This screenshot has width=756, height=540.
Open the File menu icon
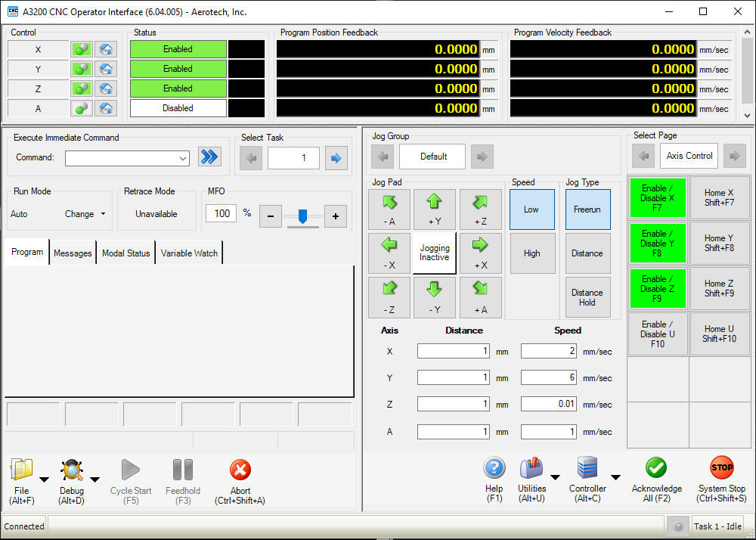point(22,470)
